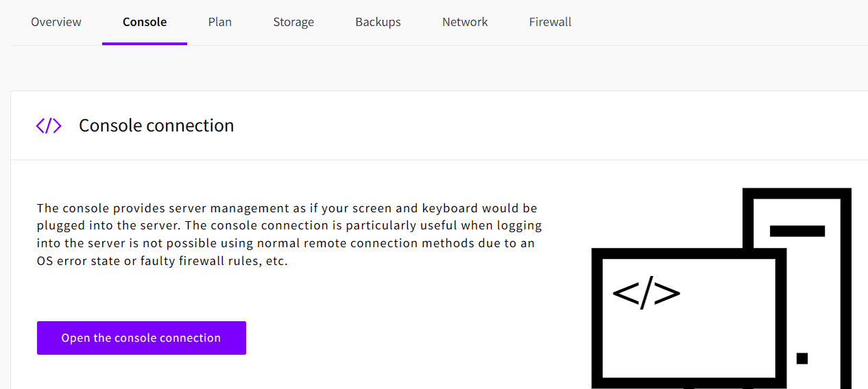Screen dimensions: 868x389
Task: Select the Console tab
Action: pos(145,22)
